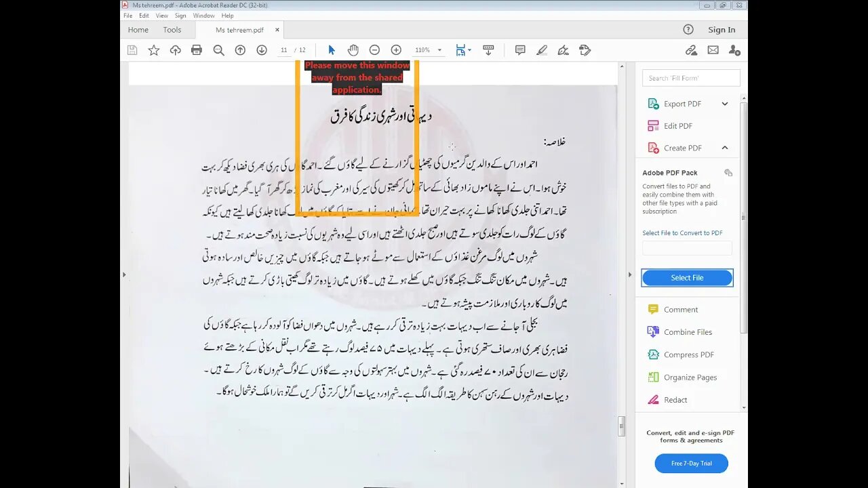868x488 pixels.
Task: Activate the Hand pan tool
Action: point(353,50)
